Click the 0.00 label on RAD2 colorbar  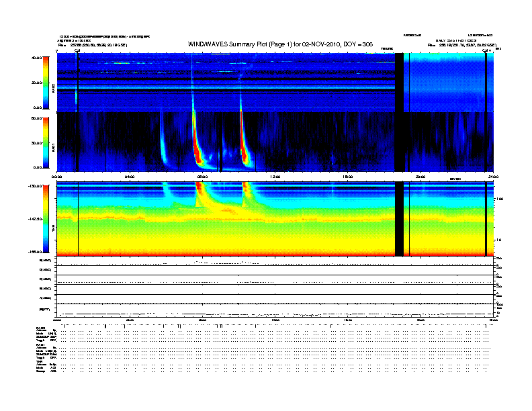click(x=38, y=107)
